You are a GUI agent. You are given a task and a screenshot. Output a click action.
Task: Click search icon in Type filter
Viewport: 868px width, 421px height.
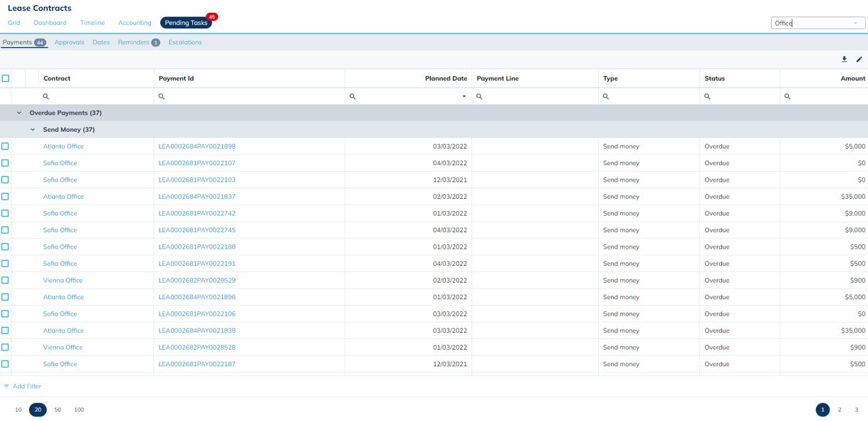[x=606, y=96]
